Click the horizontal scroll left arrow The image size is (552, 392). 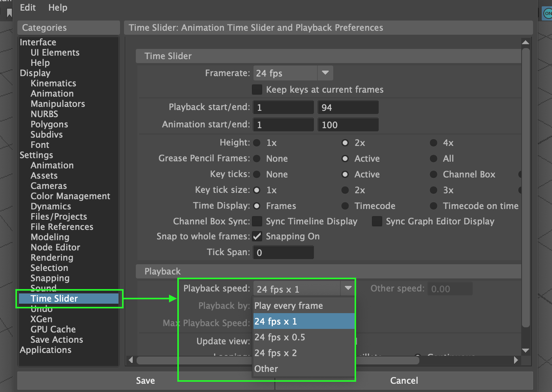(x=131, y=360)
